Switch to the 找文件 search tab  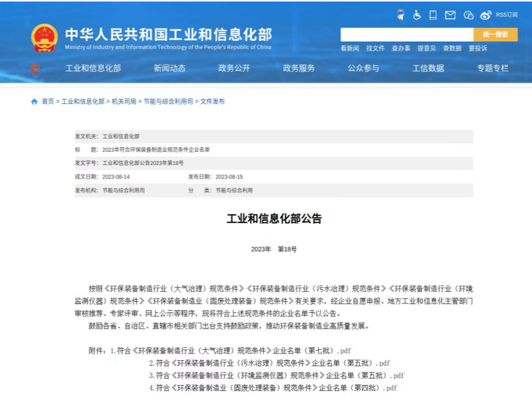click(x=375, y=48)
